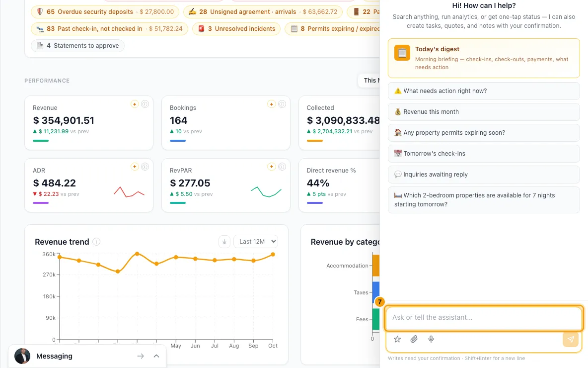Select Inquiries awaiting reply suggestion
The width and height of the screenshot is (588, 368).
(484, 175)
